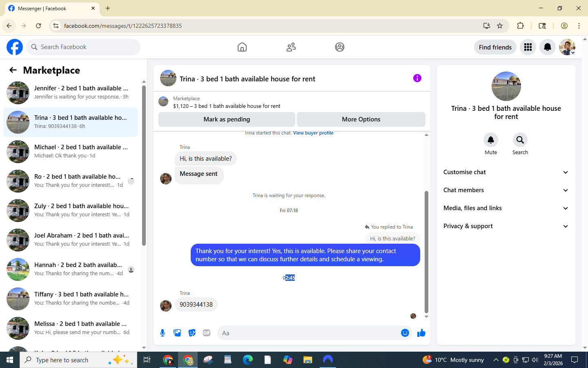588x368 pixels.
Task: Open Chrome profile icon in toolbar
Action: click(x=564, y=26)
